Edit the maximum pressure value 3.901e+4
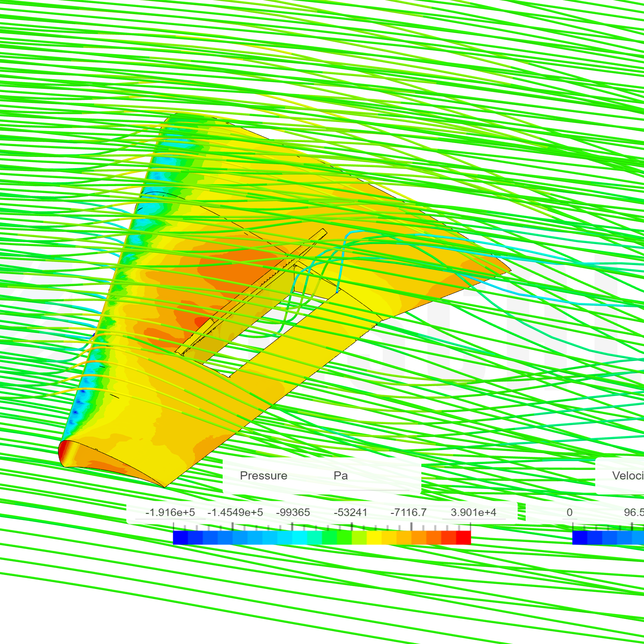 coord(473,512)
